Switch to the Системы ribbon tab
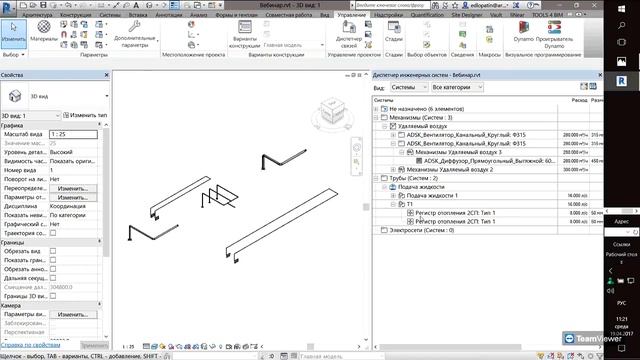This screenshot has width=640, height=360. coord(110,15)
